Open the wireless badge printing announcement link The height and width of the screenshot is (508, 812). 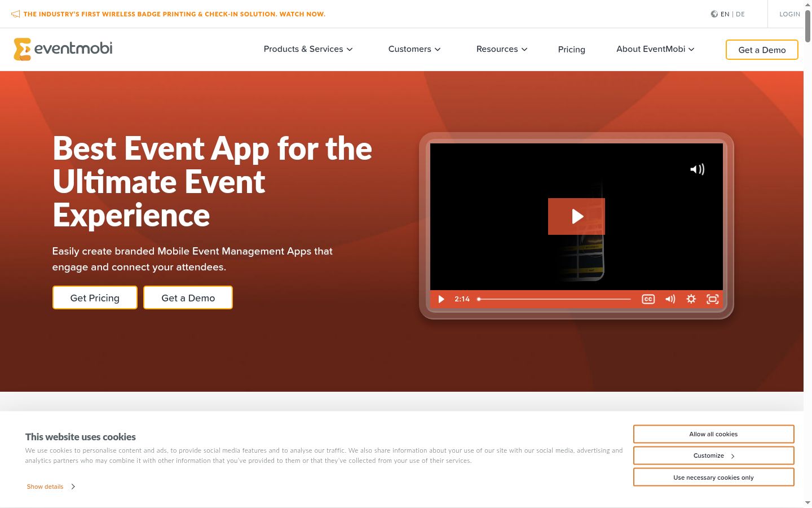click(x=174, y=14)
